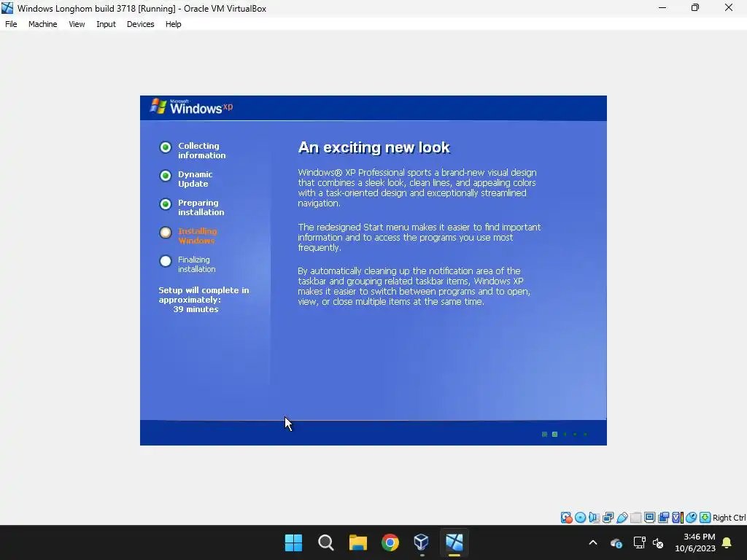Minimize the VirtualBox window
Screen dimensions: 747x560
(662, 8)
